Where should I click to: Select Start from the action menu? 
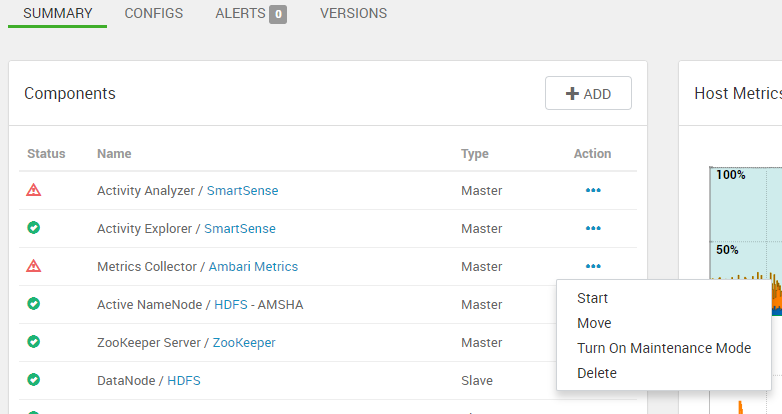click(x=593, y=298)
